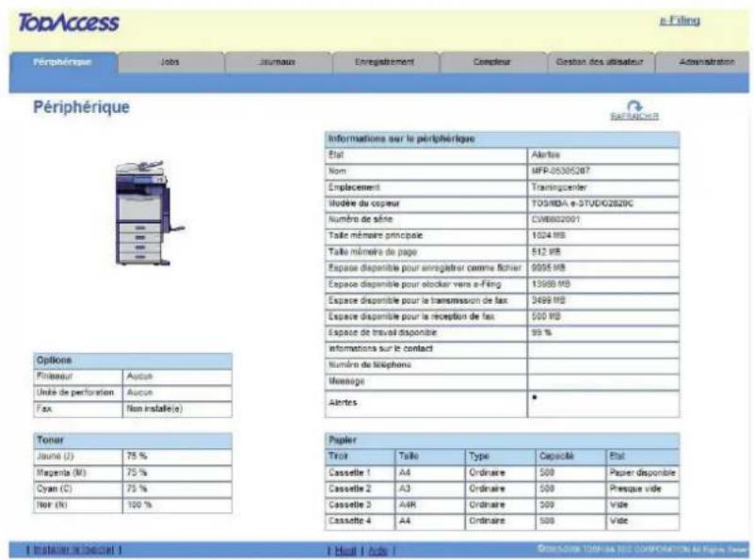Click Cassette 2 status 'Presque vide'
Viewport: 754px width, 560px height.
tap(635, 488)
